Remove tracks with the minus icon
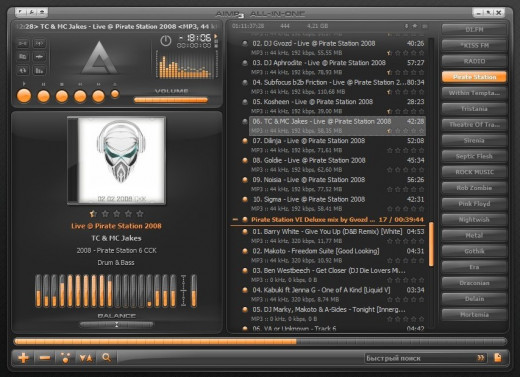 [45, 358]
